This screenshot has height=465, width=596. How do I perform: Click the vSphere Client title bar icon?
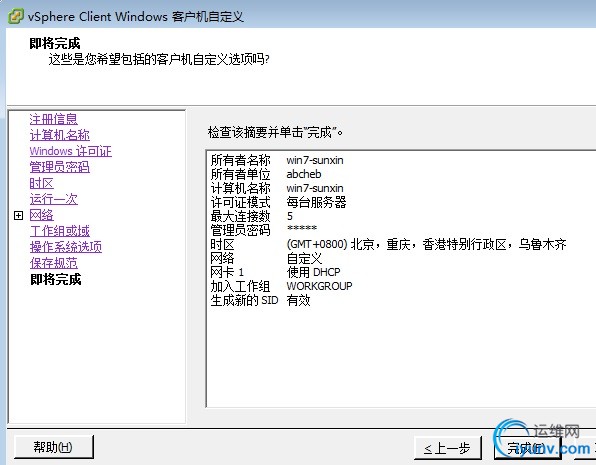[x=16, y=16]
